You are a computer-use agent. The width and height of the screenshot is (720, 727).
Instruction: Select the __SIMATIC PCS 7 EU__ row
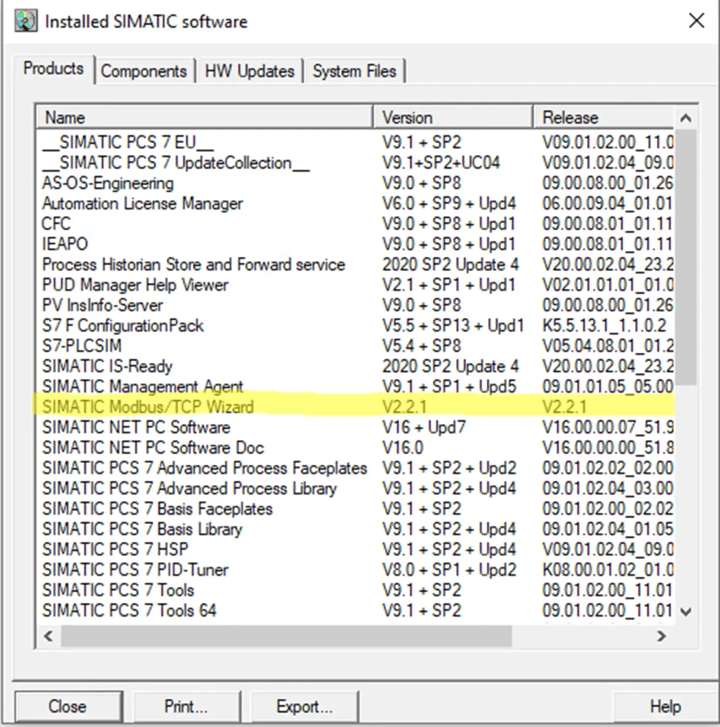click(355, 142)
